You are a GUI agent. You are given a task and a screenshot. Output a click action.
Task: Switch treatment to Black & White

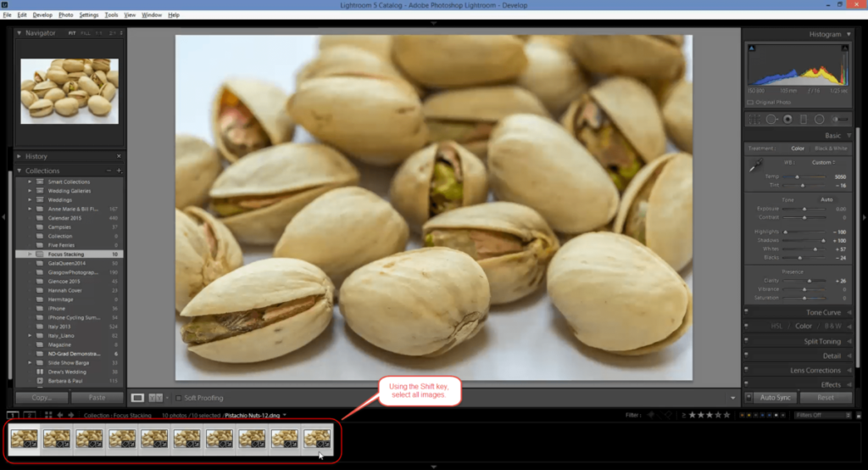(x=831, y=148)
